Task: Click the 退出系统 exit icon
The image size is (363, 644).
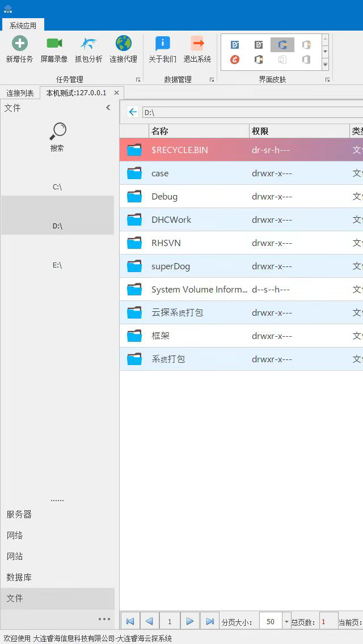Action: point(197,44)
